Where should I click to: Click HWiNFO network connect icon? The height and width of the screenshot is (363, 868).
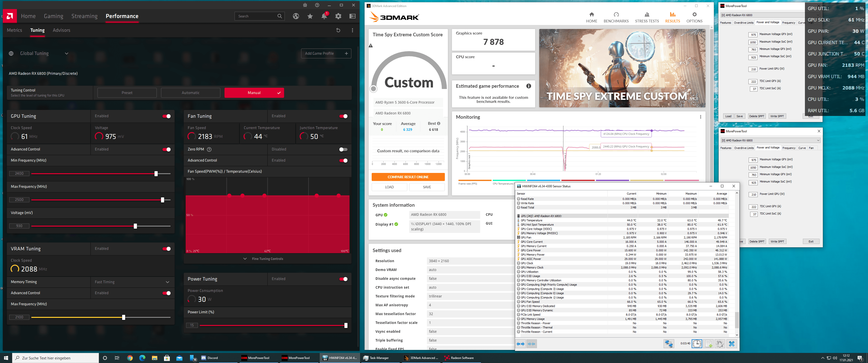coord(668,344)
